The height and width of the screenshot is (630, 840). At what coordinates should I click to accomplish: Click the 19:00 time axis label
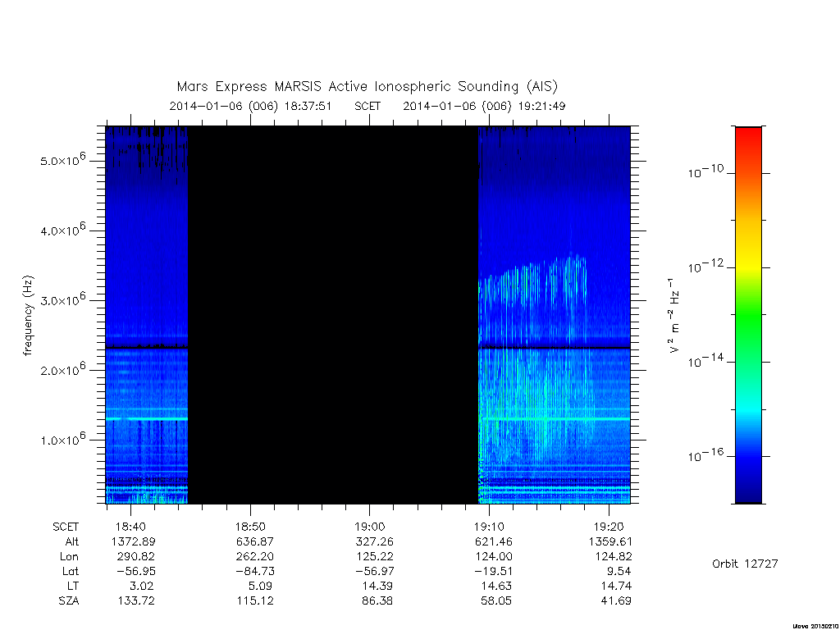click(x=370, y=527)
